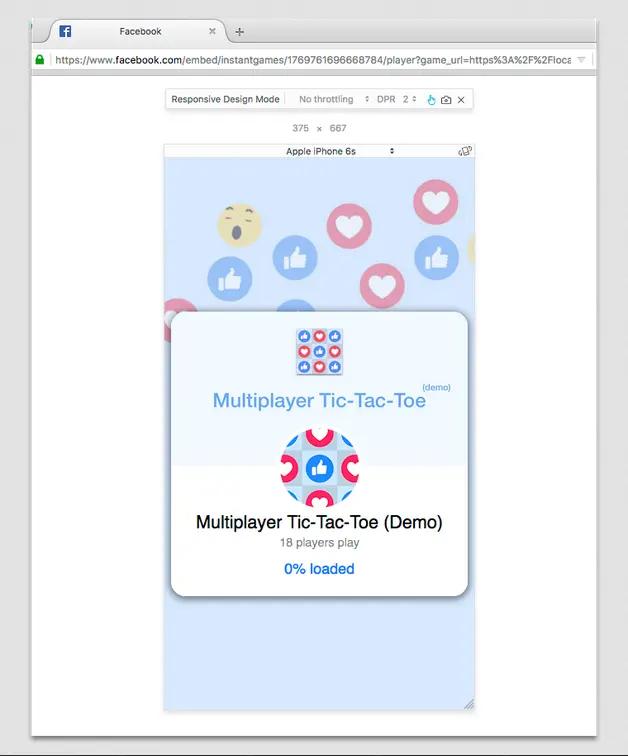Click the Responsive Design Mode label
The height and width of the screenshot is (756, 628).
pos(225,99)
